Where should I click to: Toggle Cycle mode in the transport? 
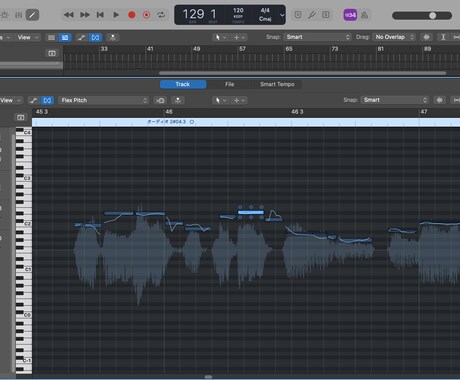click(161, 15)
